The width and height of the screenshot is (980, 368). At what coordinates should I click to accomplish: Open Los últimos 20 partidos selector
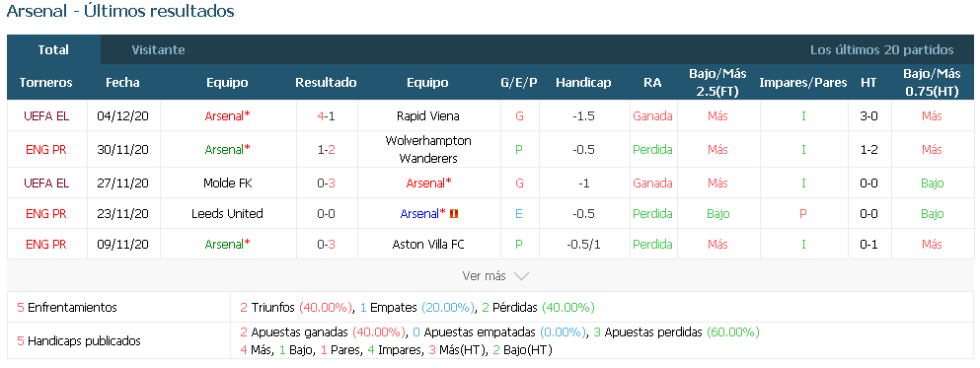click(882, 50)
